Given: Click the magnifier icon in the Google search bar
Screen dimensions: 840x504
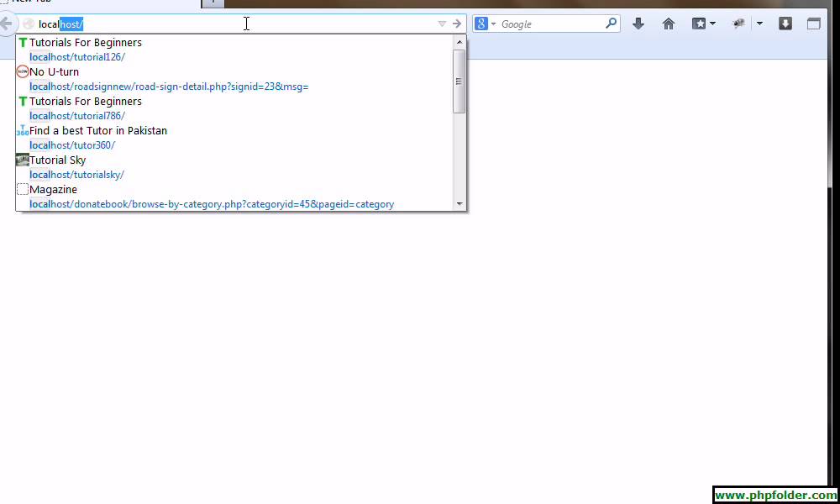Looking at the screenshot, I should pos(611,23).
